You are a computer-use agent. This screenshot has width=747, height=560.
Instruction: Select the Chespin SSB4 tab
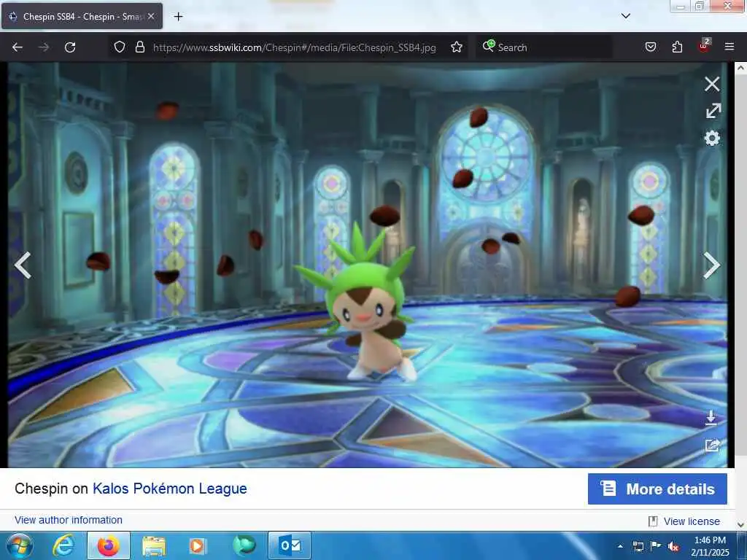[82, 17]
